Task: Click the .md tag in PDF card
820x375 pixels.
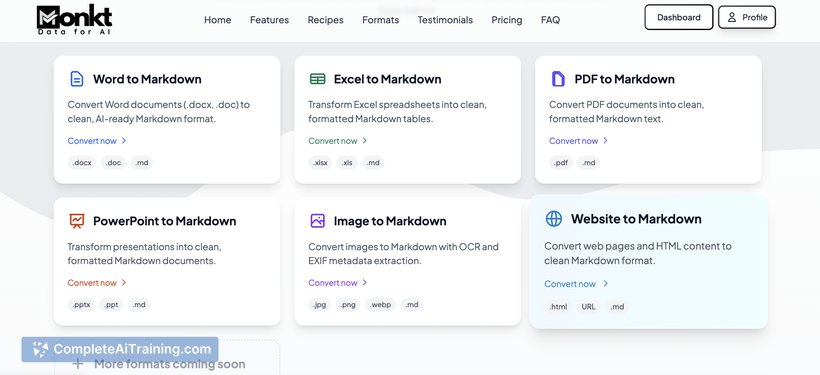Action: 588,163
